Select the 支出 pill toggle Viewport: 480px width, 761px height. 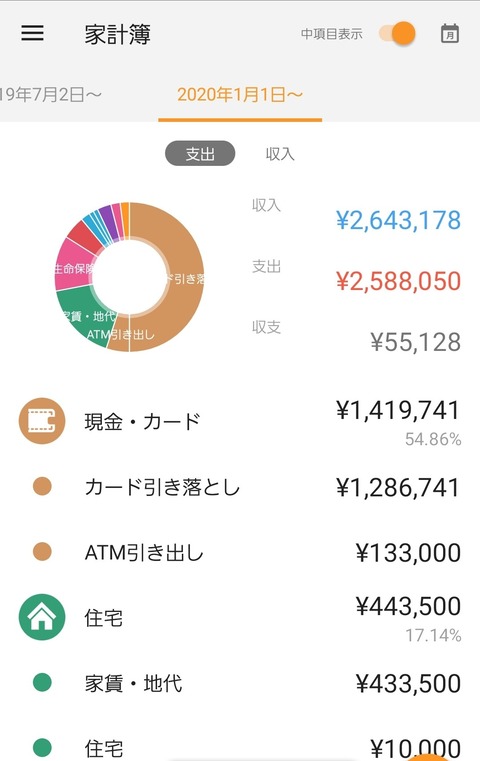pyautogui.click(x=200, y=154)
